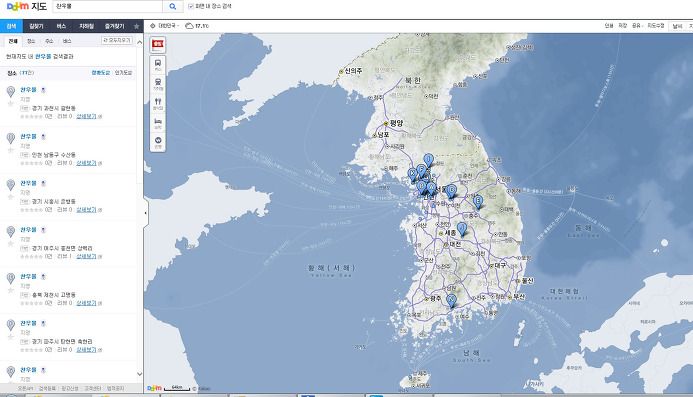Switch to the 지하철 subway tab
This screenshot has width=693, height=397.
coord(86,27)
